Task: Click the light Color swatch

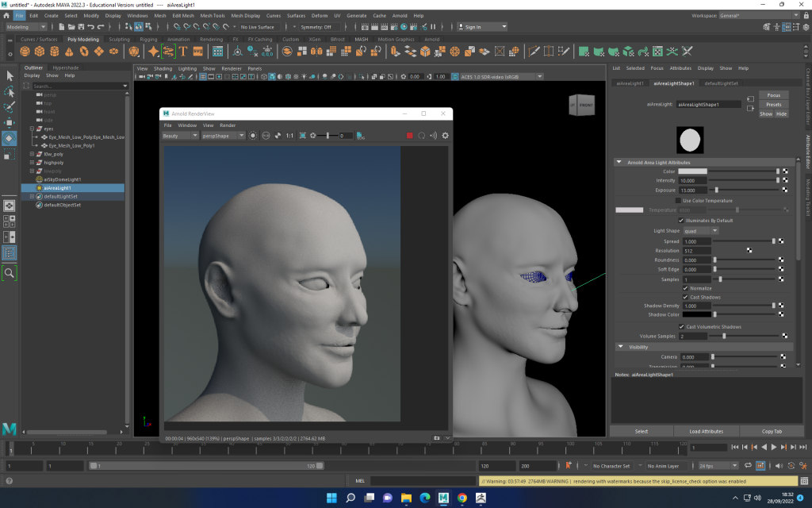Action: pyautogui.click(x=692, y=171)
